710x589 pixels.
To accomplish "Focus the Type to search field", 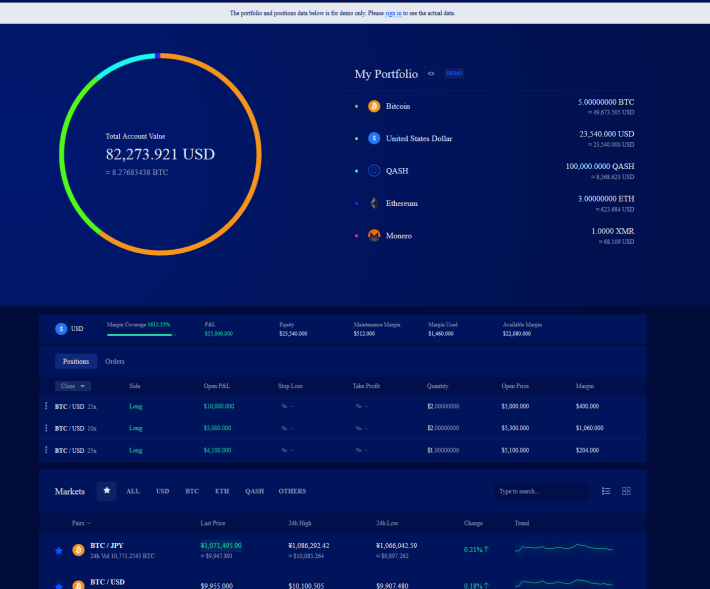I will point(541,491).
